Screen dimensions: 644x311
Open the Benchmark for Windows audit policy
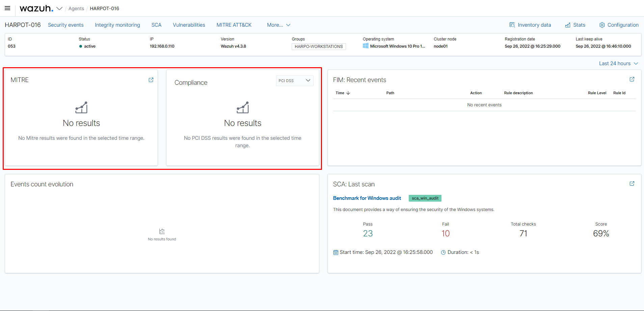pos(367,198)
